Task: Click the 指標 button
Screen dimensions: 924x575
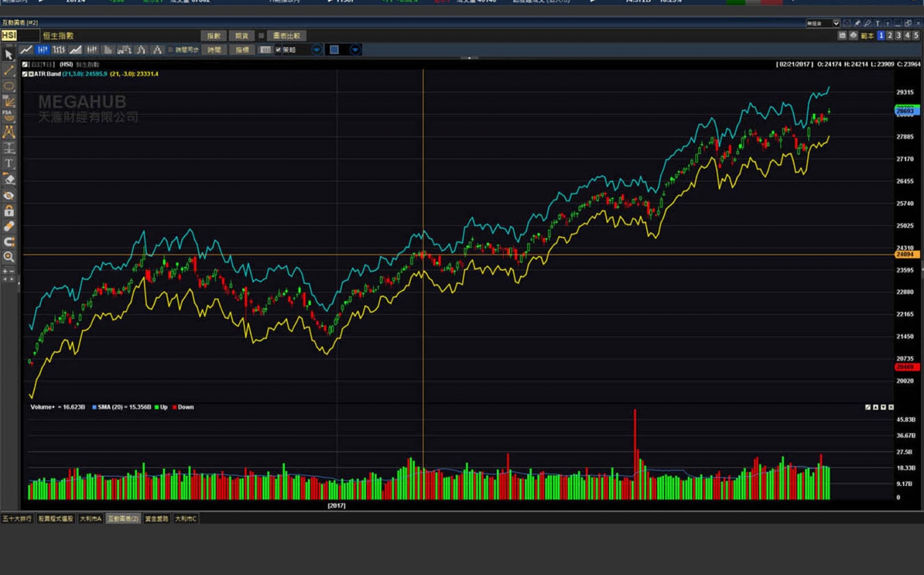Action: click(242, 50)
